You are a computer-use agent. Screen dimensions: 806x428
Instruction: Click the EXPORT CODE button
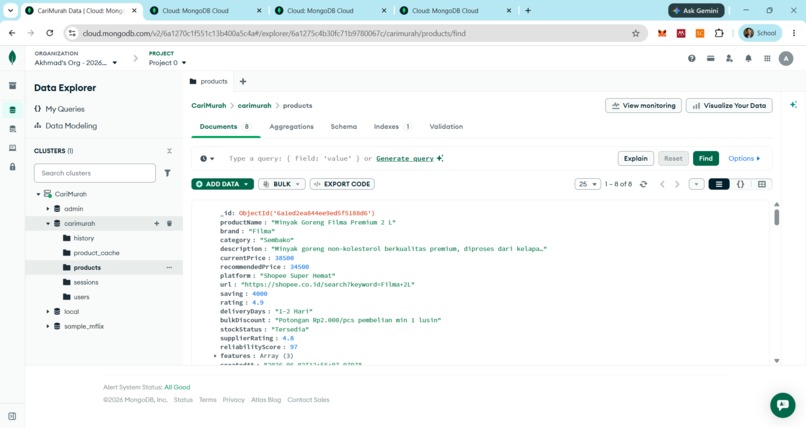coord(342,184)
